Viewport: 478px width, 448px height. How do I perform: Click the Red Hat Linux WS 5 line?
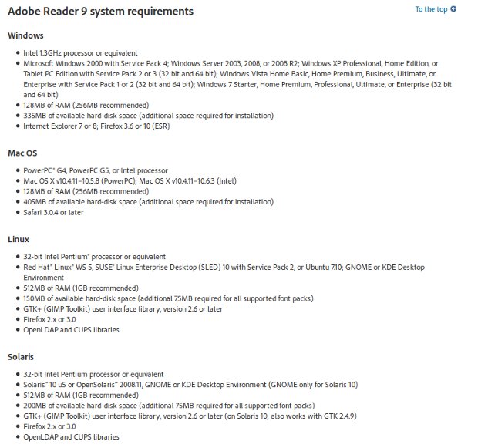point(224,272)
